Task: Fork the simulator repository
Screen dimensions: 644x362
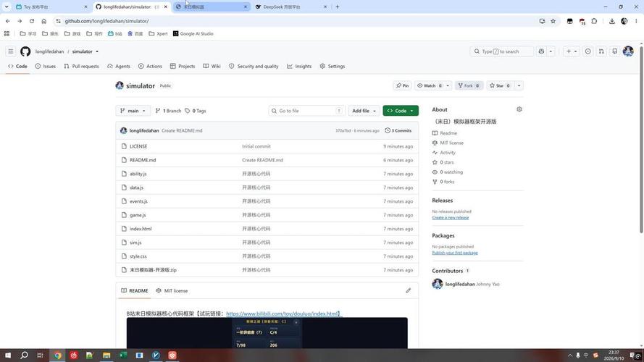Action: (469, 85)
